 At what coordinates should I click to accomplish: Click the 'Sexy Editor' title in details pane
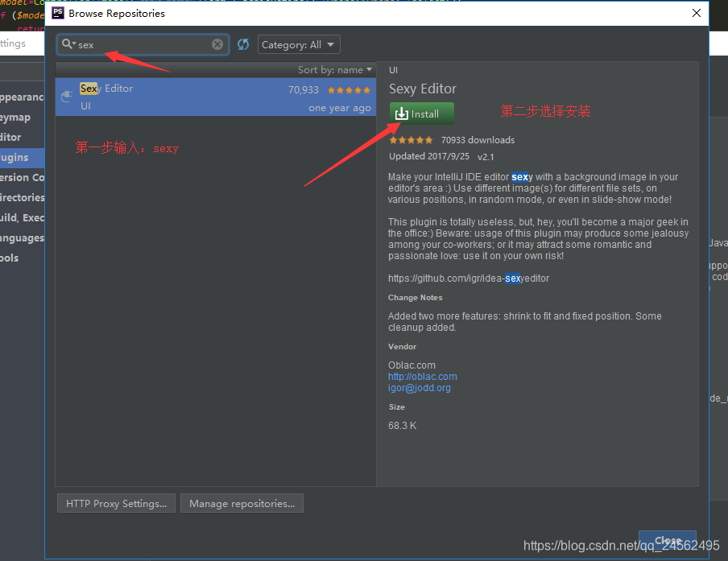tap(423, 89)
